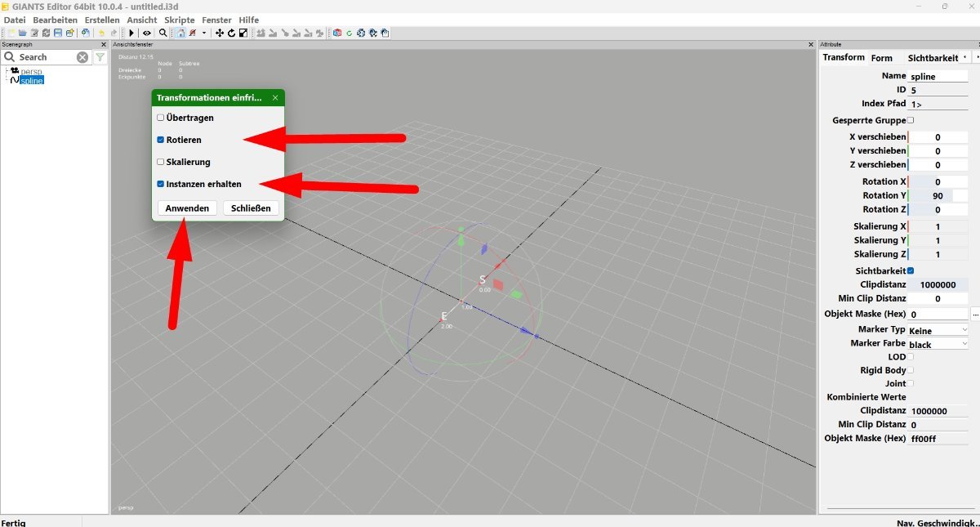Click the rightmost toolbar icon
Viewport: 980px width, 527px height.
pos(385,33)
